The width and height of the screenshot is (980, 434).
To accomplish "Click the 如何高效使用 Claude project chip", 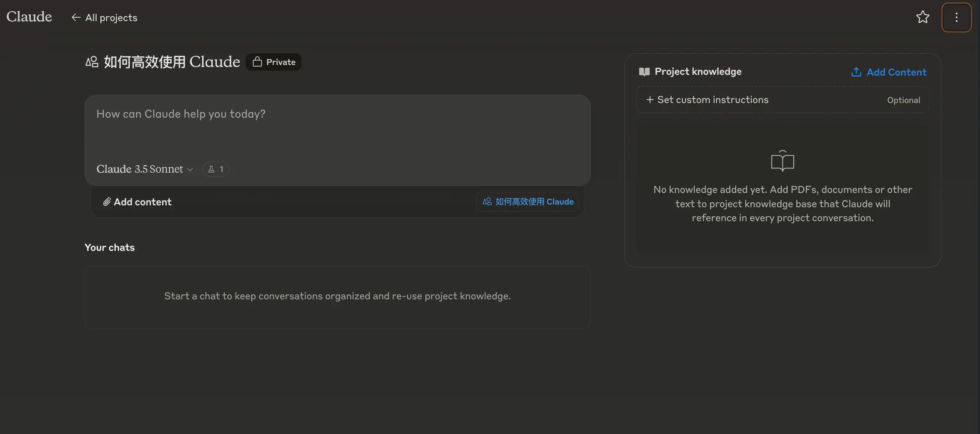I will [x=527, y=202].
